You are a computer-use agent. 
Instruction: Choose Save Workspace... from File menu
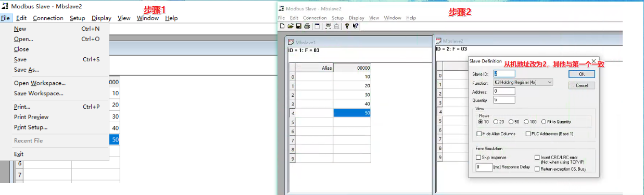pos(39,94)
